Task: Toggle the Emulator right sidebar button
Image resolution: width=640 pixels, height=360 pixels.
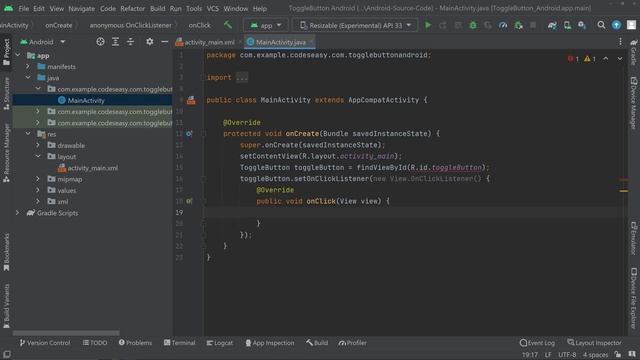Action: coord(633,238)
